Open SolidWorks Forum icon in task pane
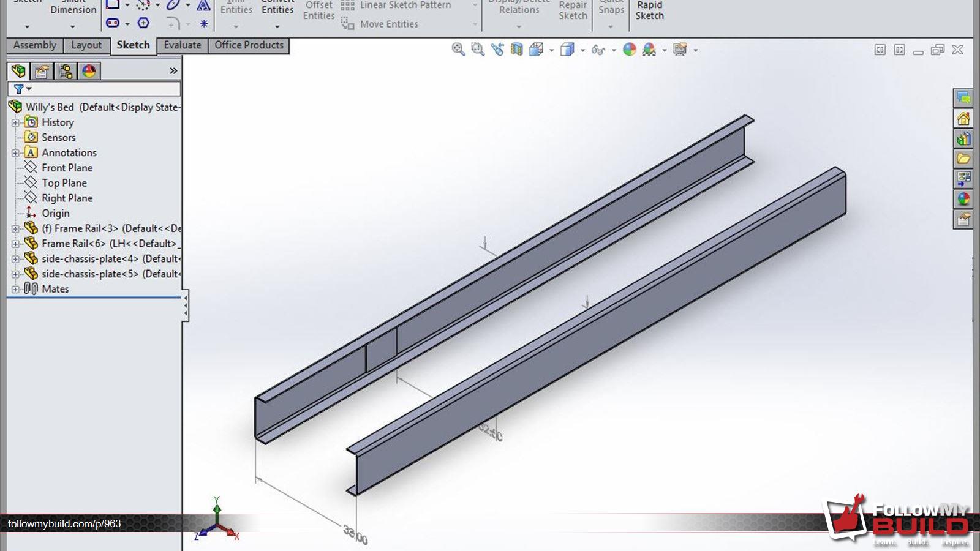The height and width of the screenshot is (551, 980). [x=963, y=99]
